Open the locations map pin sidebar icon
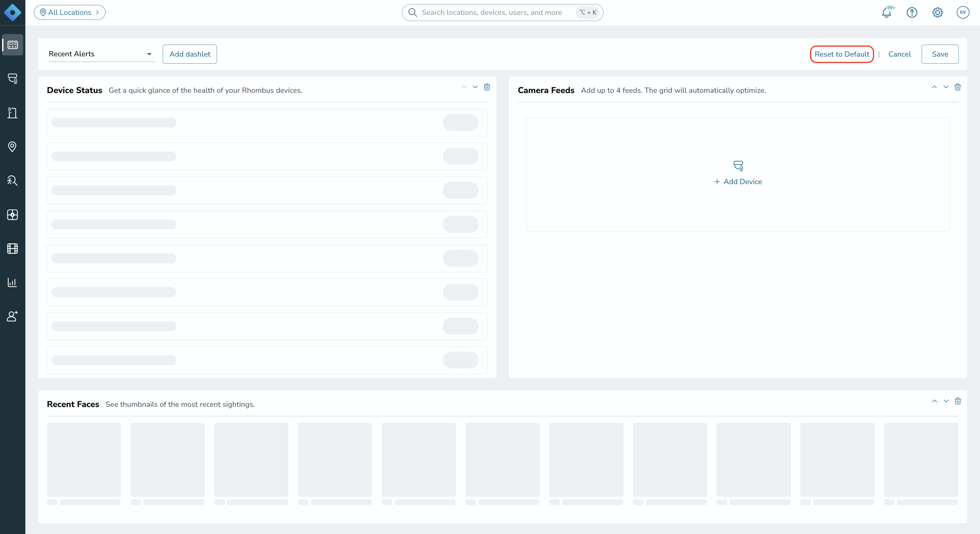 pos(13,146)
